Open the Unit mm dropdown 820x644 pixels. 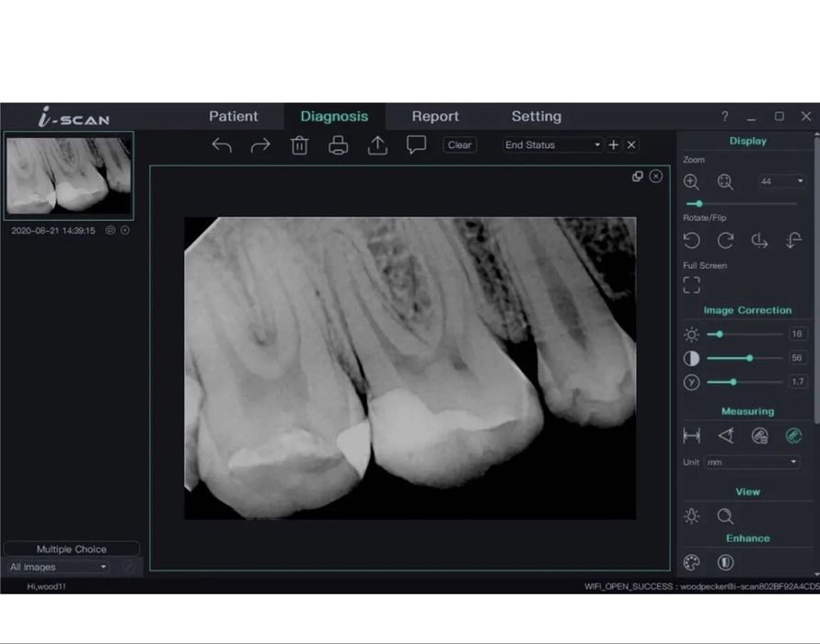(752, 463)
